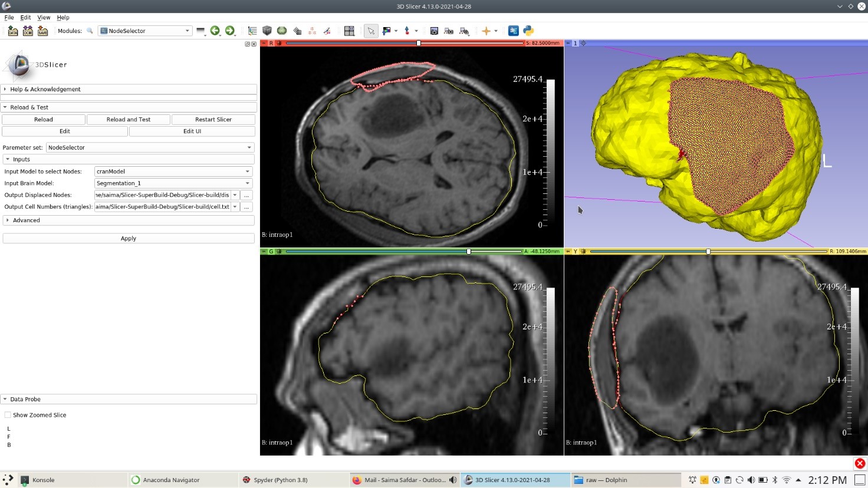Screen dimensions: 868x488
Task: Open the Help menu
Action: [63, 17]
